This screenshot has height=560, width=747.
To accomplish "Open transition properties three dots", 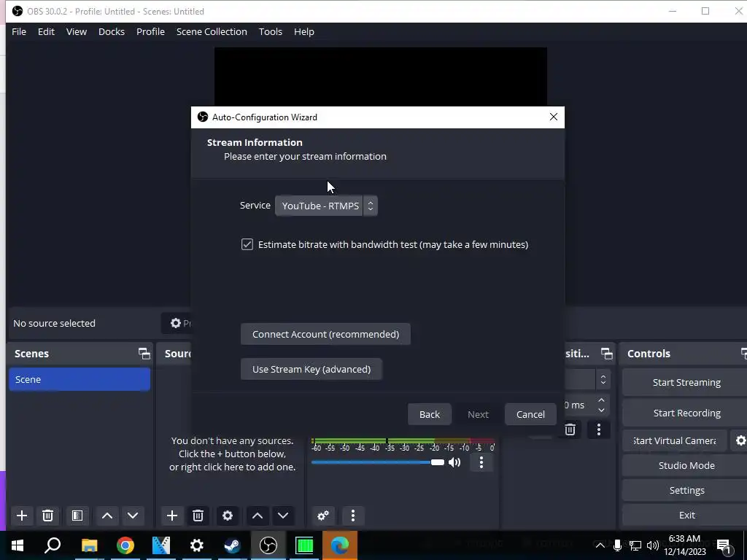I will tap(599, 429).
